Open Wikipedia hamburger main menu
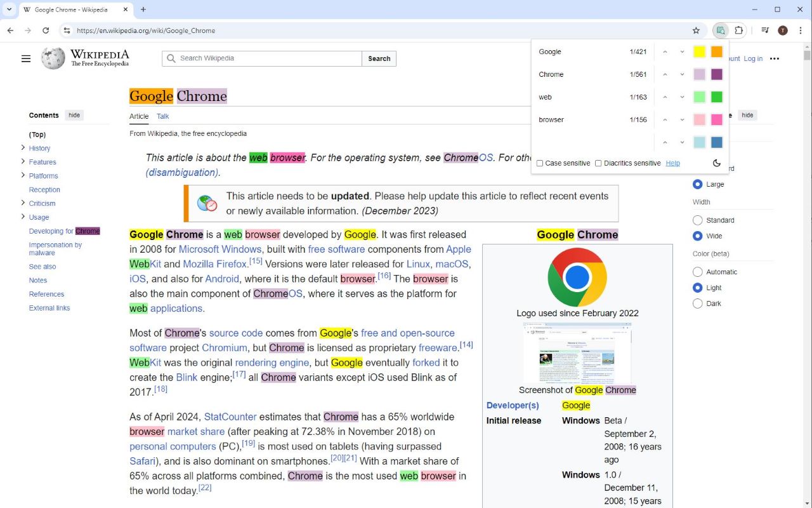The width and height of the screenshot is (812, 508). click(26, 58)
